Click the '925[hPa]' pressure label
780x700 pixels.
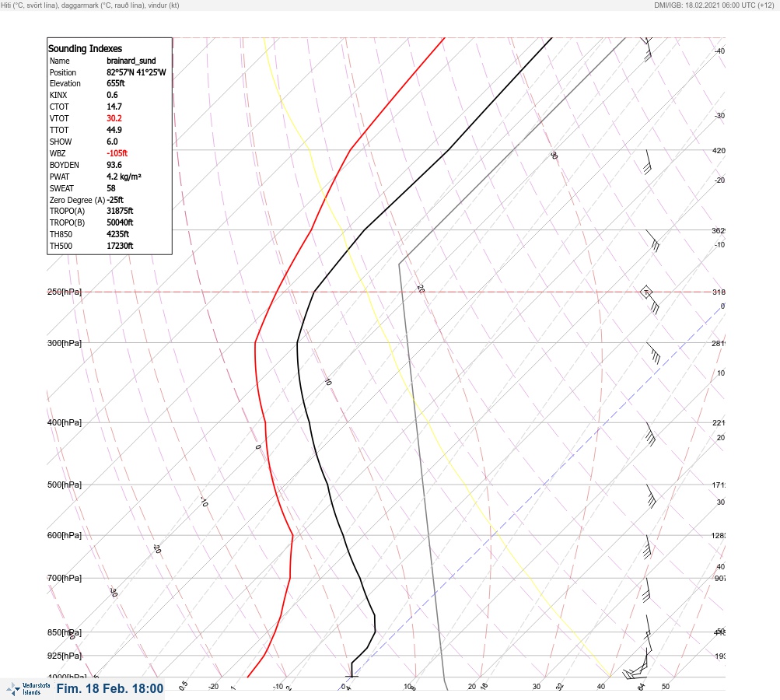click(x=65, y=656)
